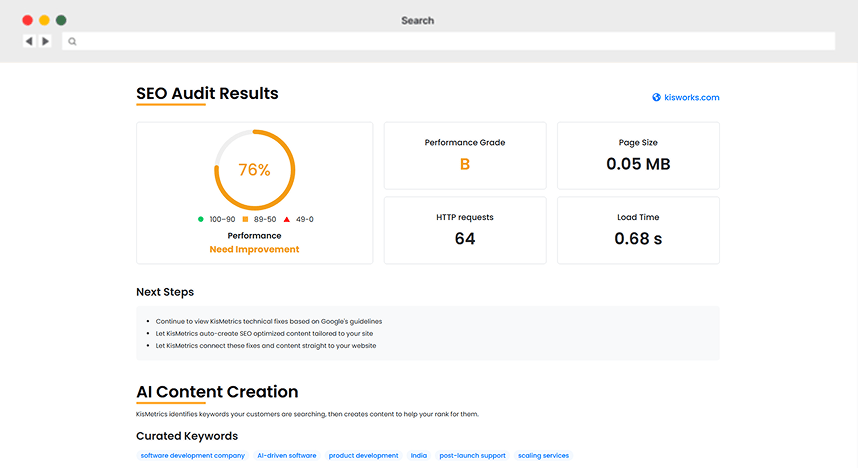Viewport: 858px width, 468px height.
Task: Click the green maximize dot
Action: (x=61, y=20)
